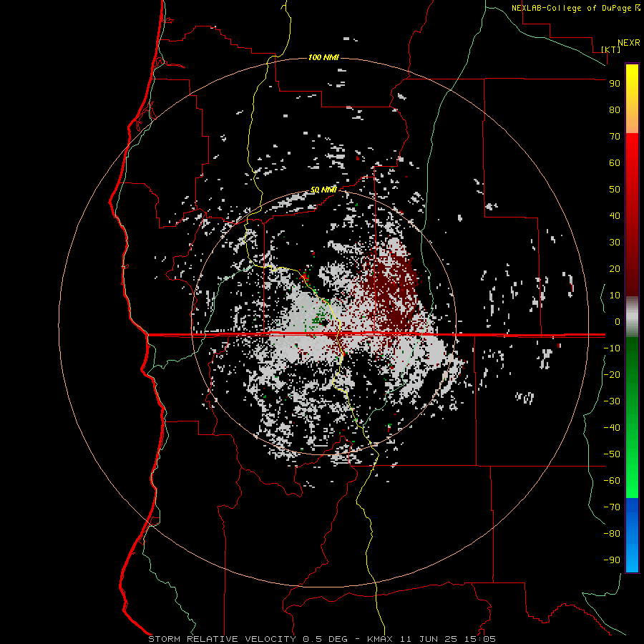Click the 30 value on the velocity scale
644x644 pixels.
[x=615, y=243]
